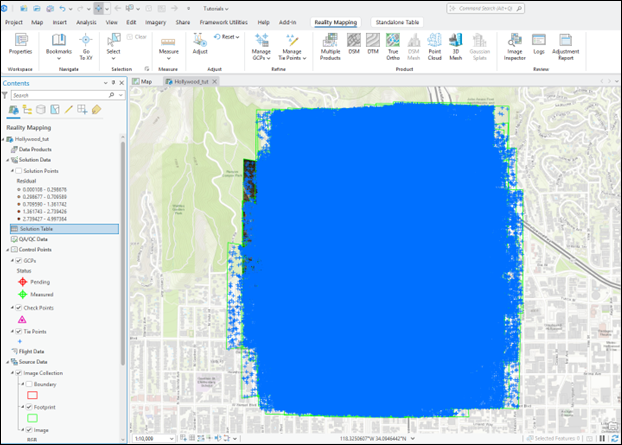622x445 pixels.
Task: Click the Contents pane vertical scrollbar
Action: tap(123, 252)
